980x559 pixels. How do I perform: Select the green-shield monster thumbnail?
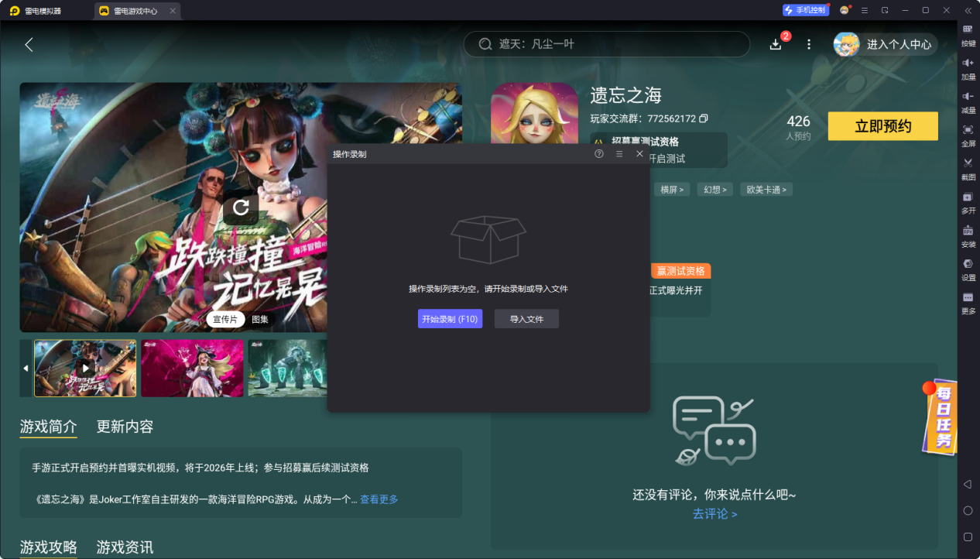(287, 369)
